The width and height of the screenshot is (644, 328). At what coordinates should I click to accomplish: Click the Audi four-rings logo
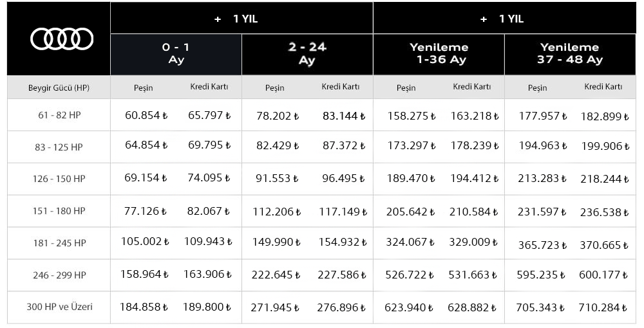[x=61, y=39]
